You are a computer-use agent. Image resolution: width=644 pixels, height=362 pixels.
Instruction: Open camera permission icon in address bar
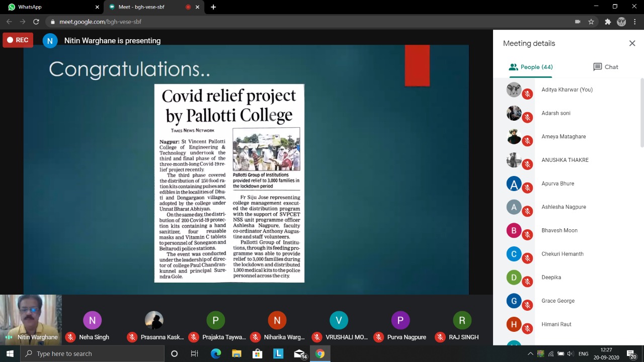(578, 22)
